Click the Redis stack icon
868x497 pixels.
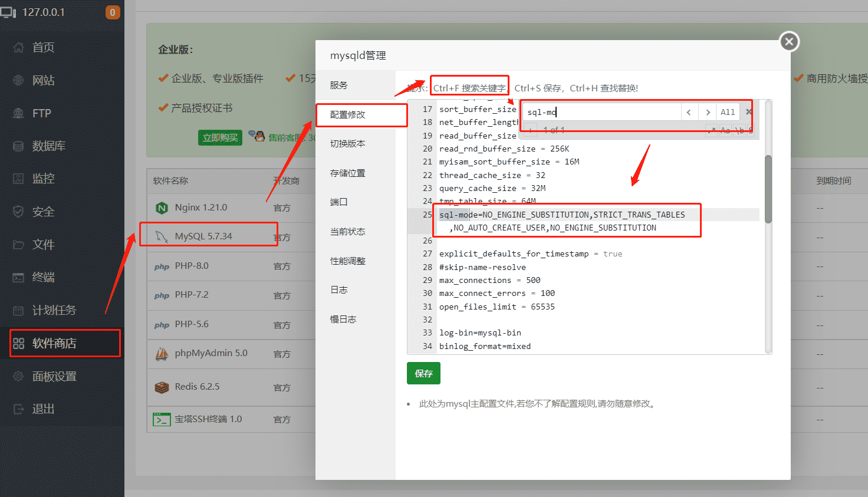pyautogui.click(x=162, y=387)
